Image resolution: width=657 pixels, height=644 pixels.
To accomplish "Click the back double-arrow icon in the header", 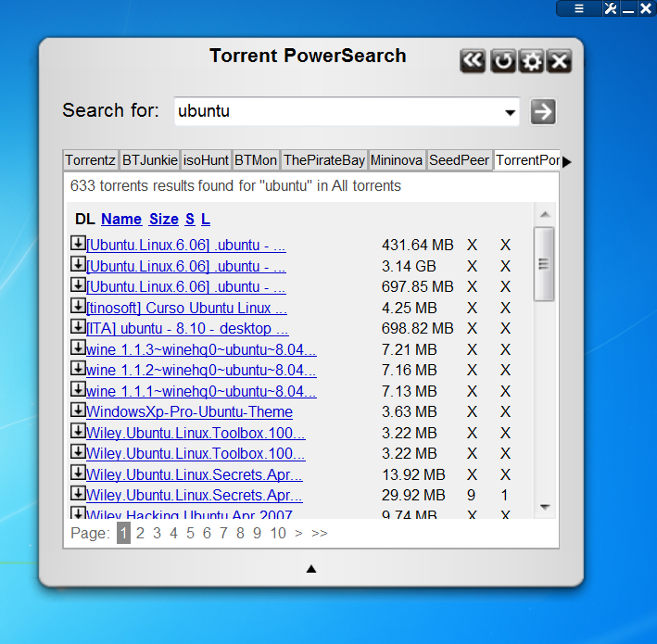I will pos(473,61).
